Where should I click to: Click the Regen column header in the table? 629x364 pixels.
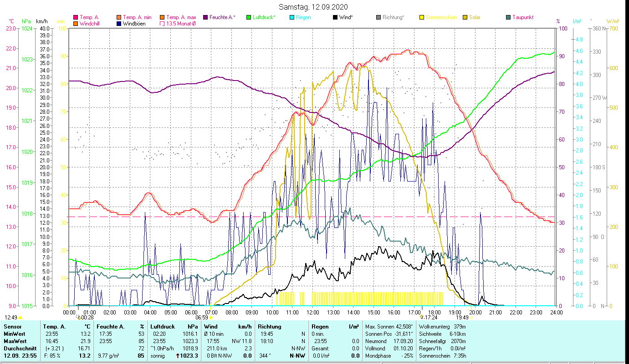(x=321, y=327)
